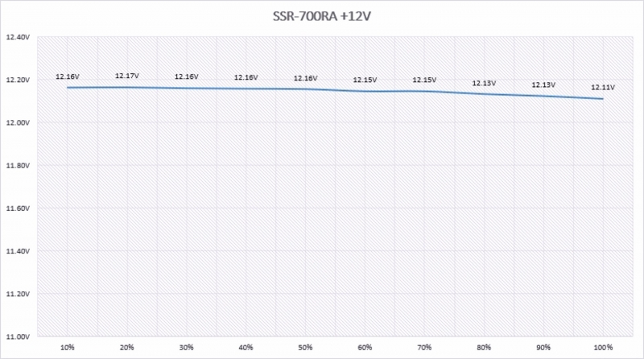
Task: Select the 12.15V data label at 60% load
Action: tap(365, 80)
